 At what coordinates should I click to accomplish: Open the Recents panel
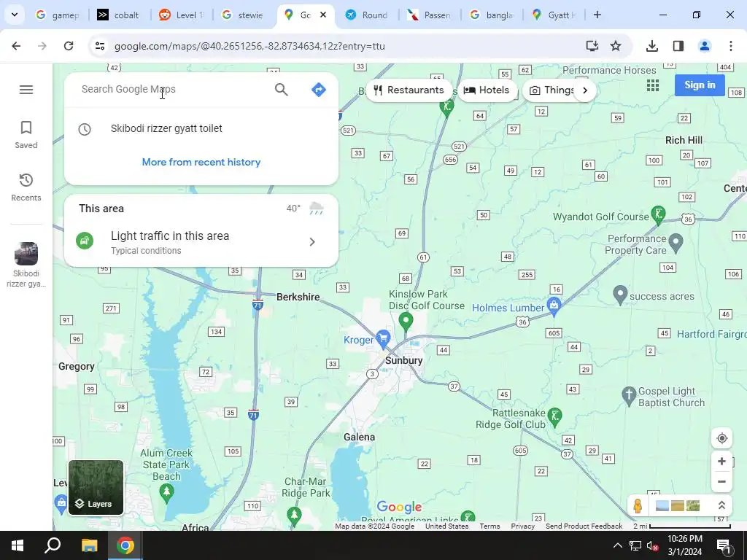click(x=26, y=187)
